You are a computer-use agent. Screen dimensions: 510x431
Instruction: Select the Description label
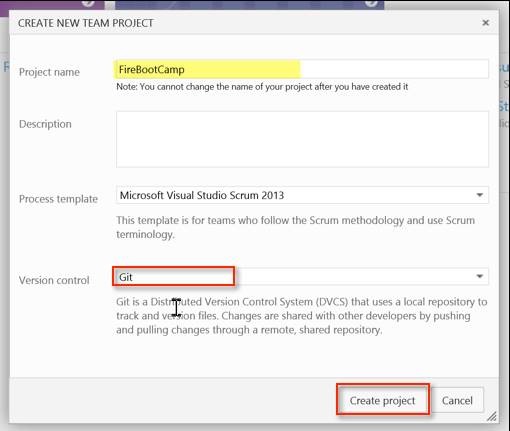point(45,124)
